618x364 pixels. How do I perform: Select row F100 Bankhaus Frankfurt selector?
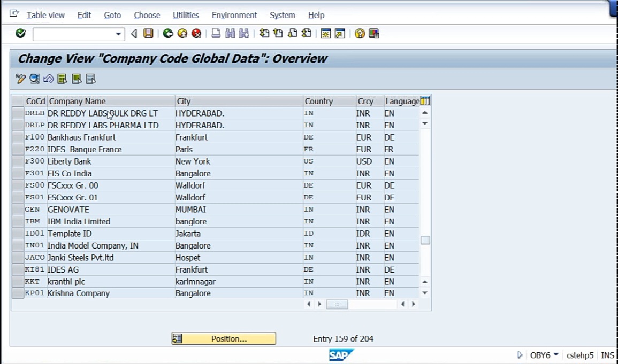coord(18,137)
